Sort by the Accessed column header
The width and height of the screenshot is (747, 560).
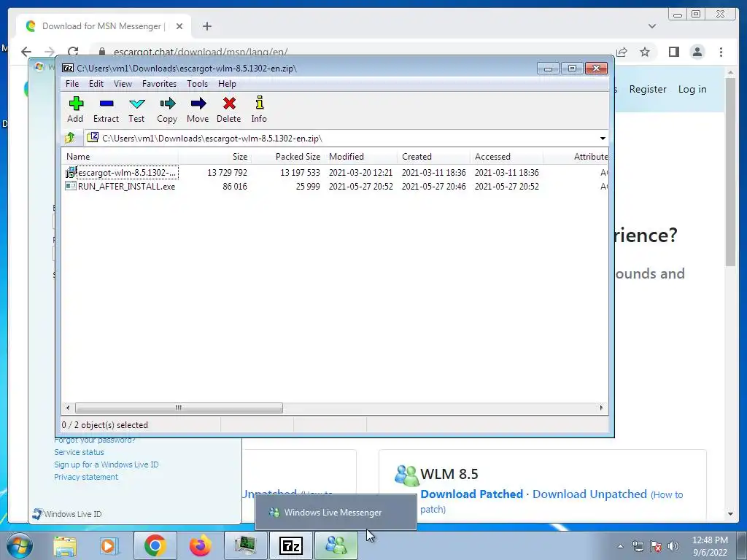coord(506,156)
